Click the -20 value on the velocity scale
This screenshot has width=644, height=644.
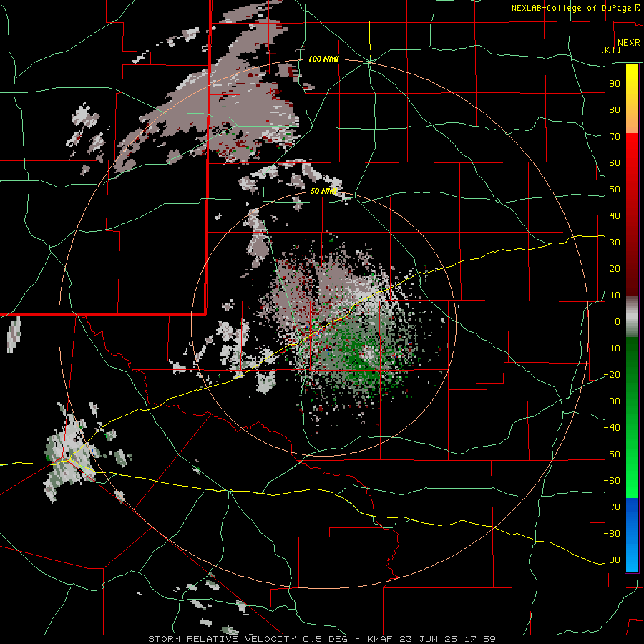[612, 374]
